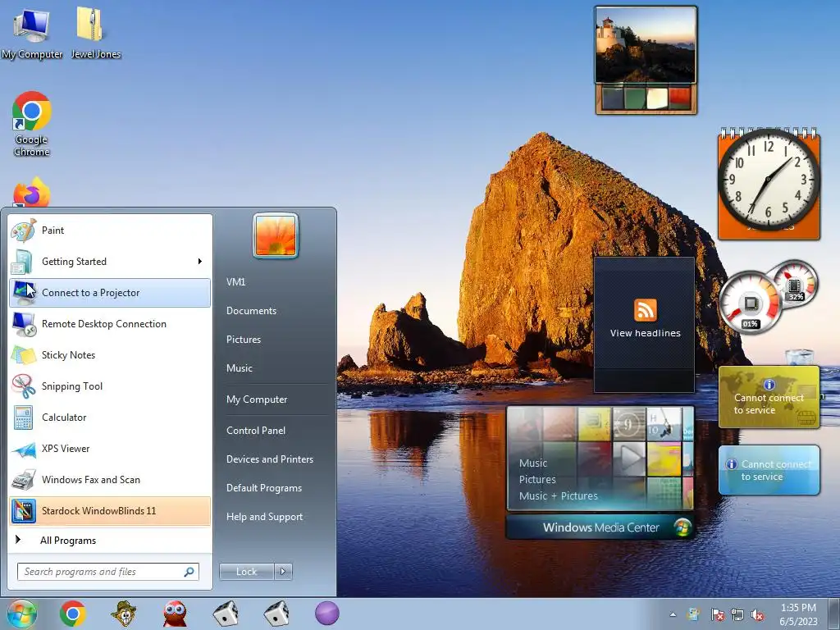Screen dimensions: 840x630
Task: Expand the Getting Started submenu arrow
Action: [x=200, y=262]
